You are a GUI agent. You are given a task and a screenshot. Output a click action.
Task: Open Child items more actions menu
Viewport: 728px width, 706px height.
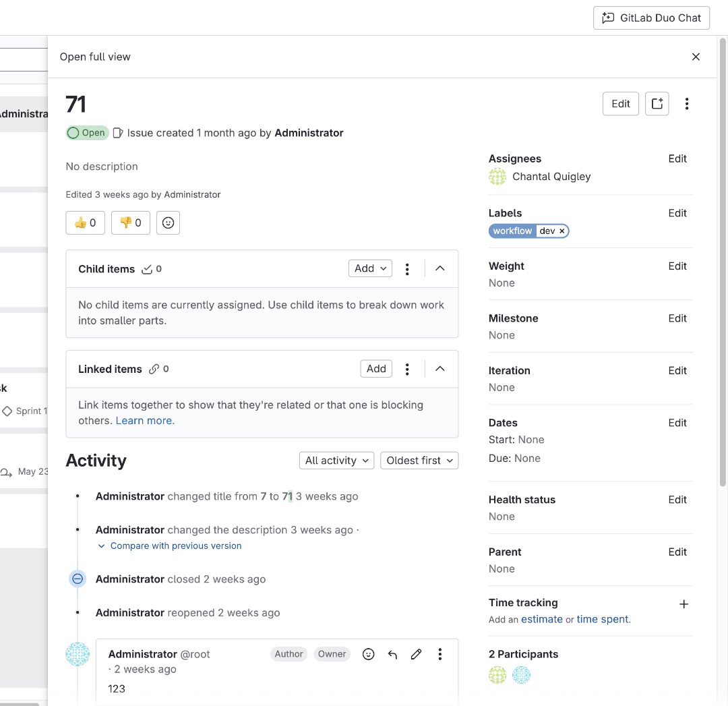(x=407, y=268)
